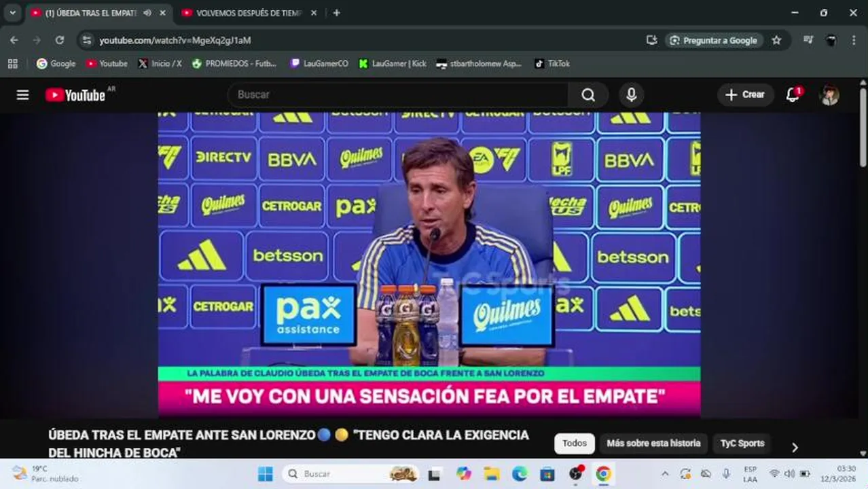Open the LauGamerCO bookmark

tap(319, 64)
